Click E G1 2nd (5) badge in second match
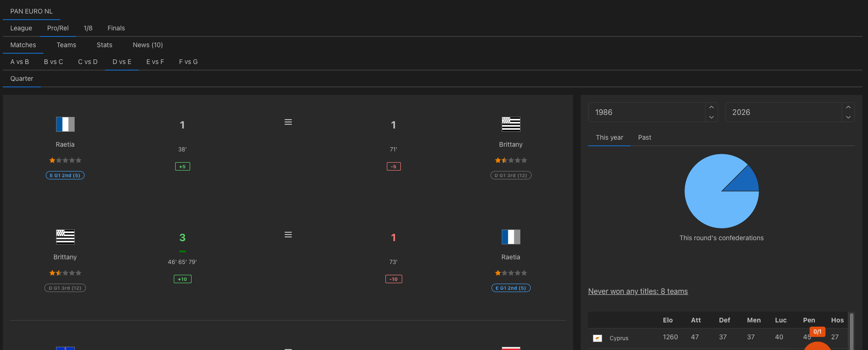Image resolution: width=868 pixels, height=350 pixels. coord(511,288)
